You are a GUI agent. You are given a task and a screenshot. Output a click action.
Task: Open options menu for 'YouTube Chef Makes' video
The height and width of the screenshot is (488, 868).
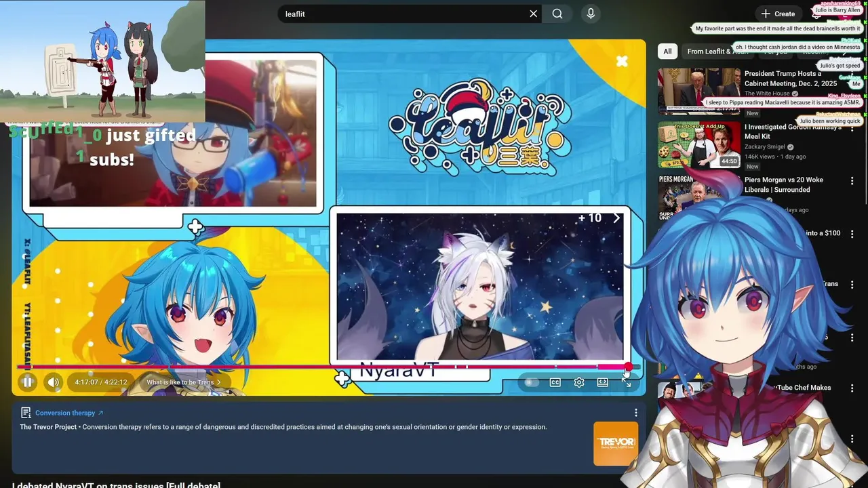tap(852, 388)
